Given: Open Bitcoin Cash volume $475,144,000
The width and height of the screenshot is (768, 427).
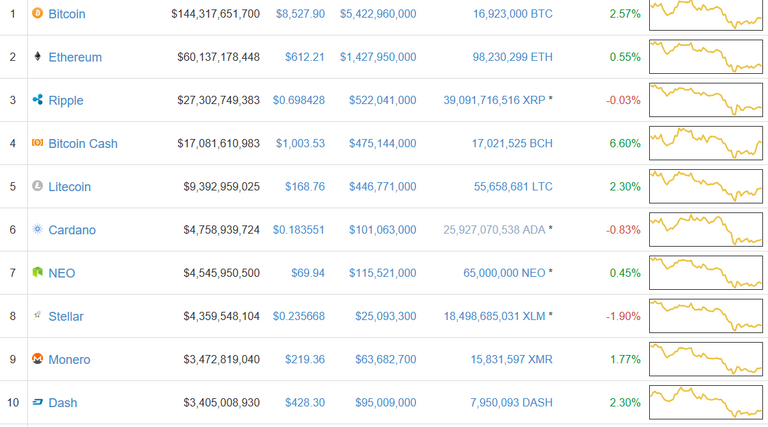Looking at the screenshot, I should click(x=383, y=143).
